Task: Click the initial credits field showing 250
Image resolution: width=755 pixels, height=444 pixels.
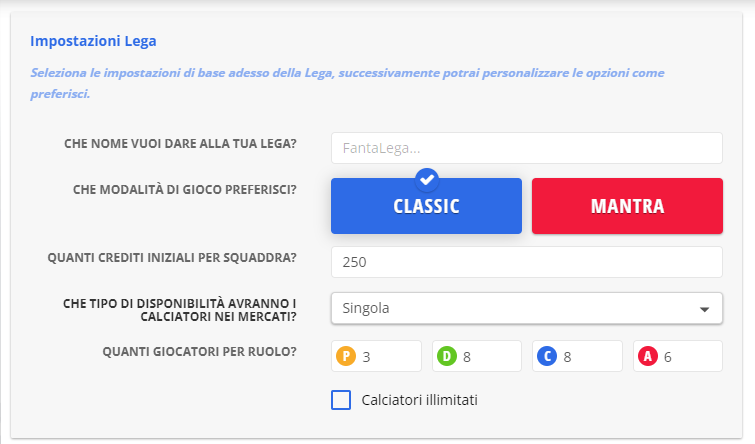Action: coord(526,262)
